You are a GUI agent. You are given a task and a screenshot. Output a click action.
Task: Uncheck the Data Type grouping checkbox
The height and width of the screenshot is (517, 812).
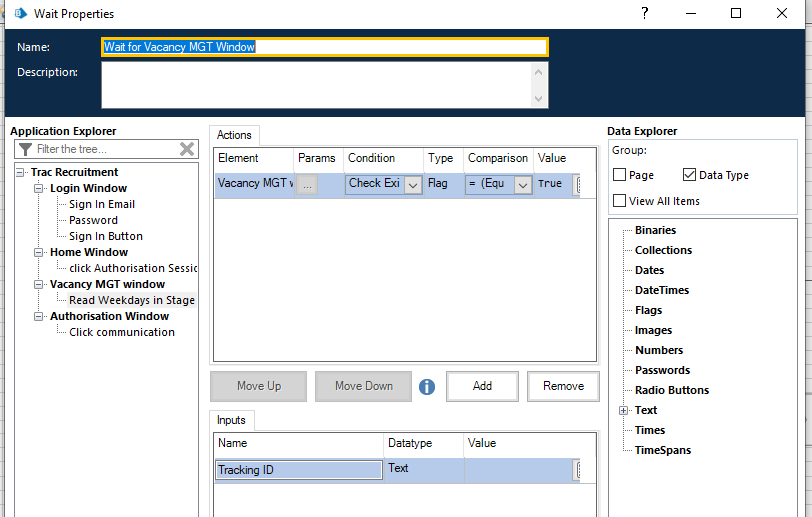tap(690, 175)
